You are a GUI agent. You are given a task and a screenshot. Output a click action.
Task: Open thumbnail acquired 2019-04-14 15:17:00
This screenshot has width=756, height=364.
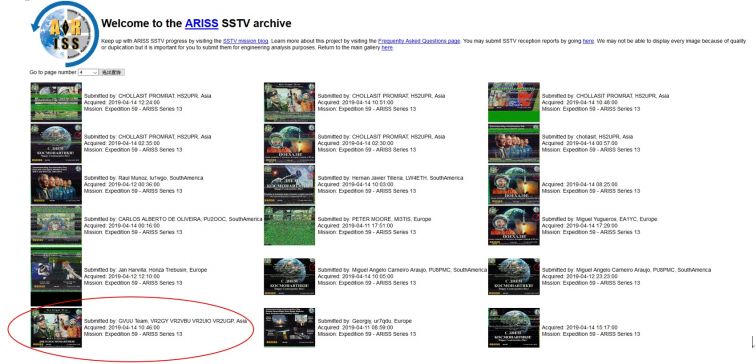click(513, 328)
